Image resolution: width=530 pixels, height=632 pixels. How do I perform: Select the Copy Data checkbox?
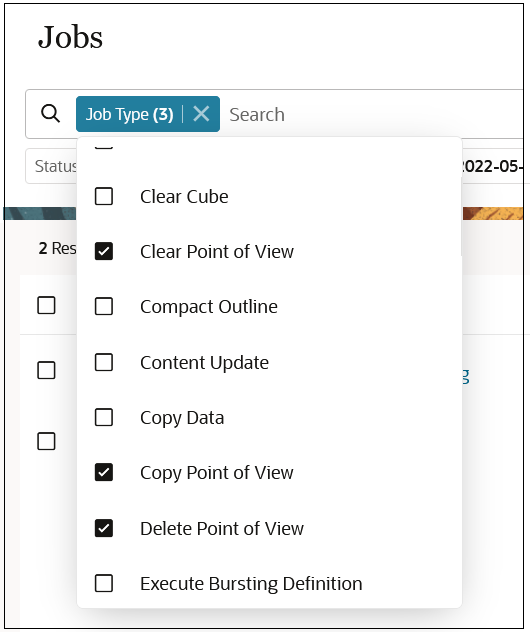click(104, 418)
